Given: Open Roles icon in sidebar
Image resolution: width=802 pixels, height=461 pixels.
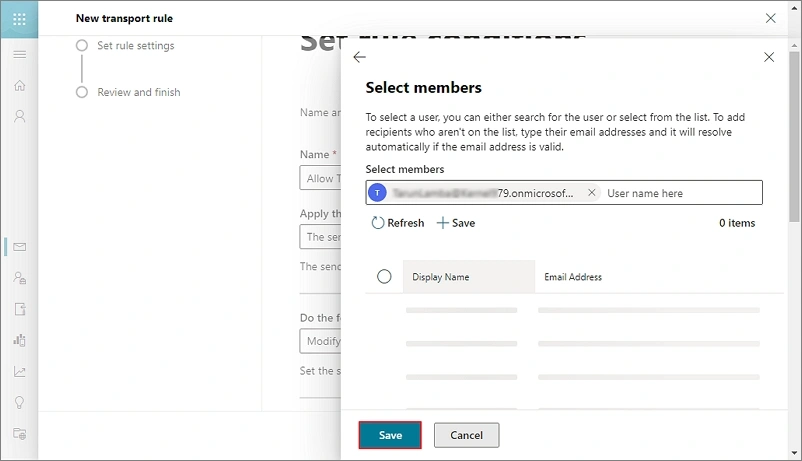Looking at the screenshot, I should (19, 278).
